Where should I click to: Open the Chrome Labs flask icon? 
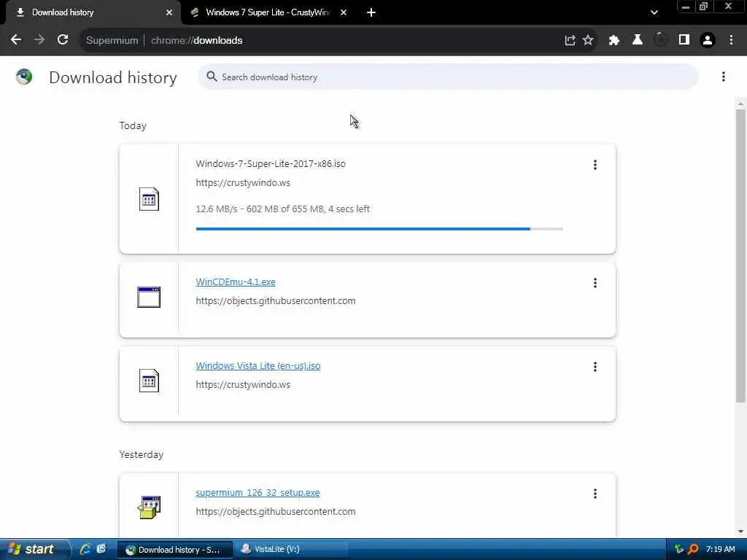(637, 40)
